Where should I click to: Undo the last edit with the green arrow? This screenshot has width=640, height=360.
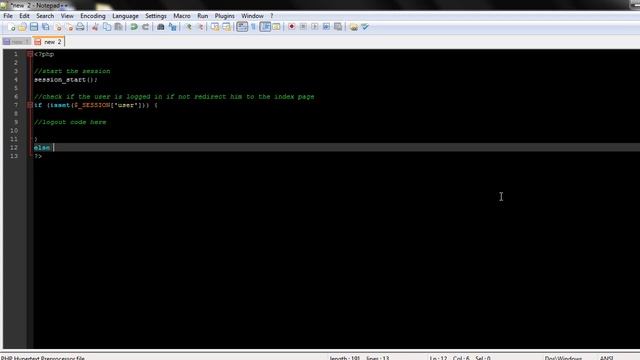point(134,27)
